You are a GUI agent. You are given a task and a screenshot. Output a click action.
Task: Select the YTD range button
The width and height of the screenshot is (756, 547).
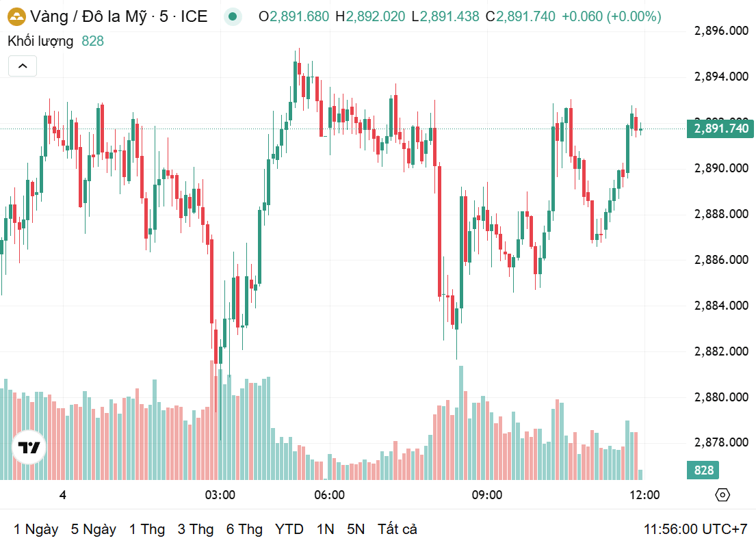[x=289, y=529]
